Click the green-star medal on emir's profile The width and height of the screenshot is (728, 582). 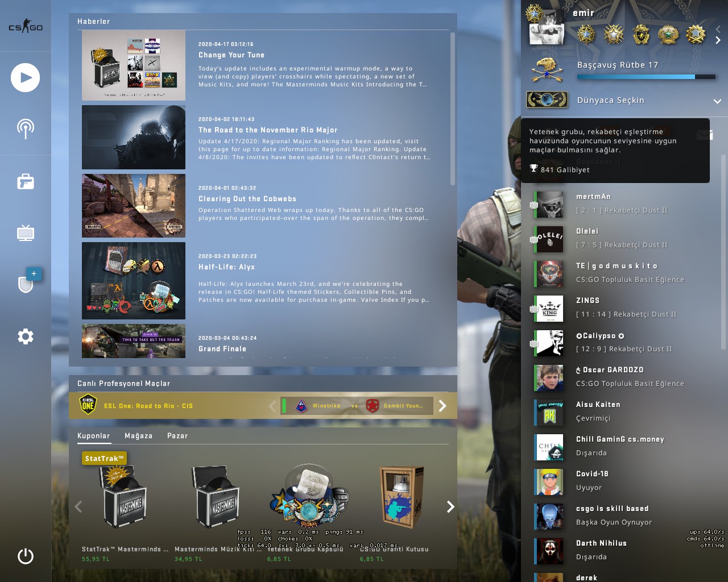668,35
